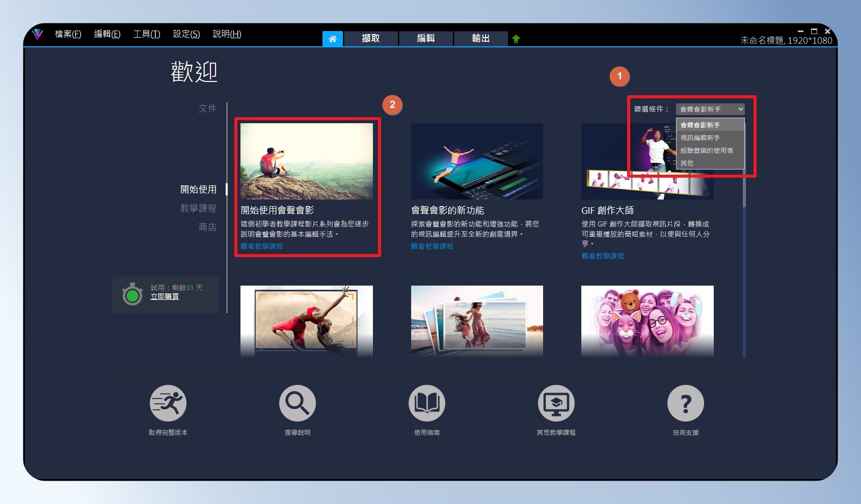Click the 立即購買 link
Screen dimensions: 861x504
(x=165, y=296)
